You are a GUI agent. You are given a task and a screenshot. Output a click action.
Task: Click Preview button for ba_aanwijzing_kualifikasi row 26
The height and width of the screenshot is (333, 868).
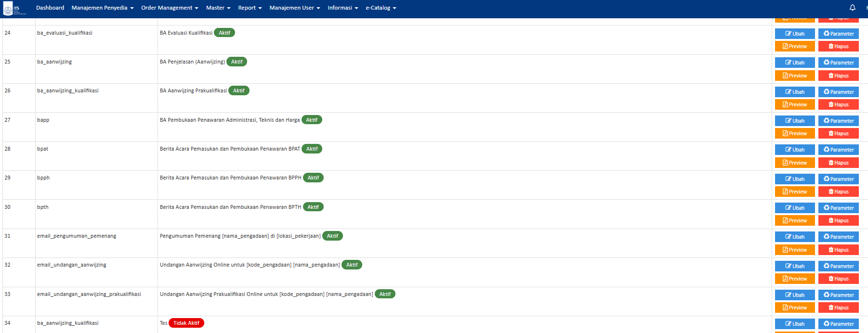pyautogui.click(x=794, y=104)
